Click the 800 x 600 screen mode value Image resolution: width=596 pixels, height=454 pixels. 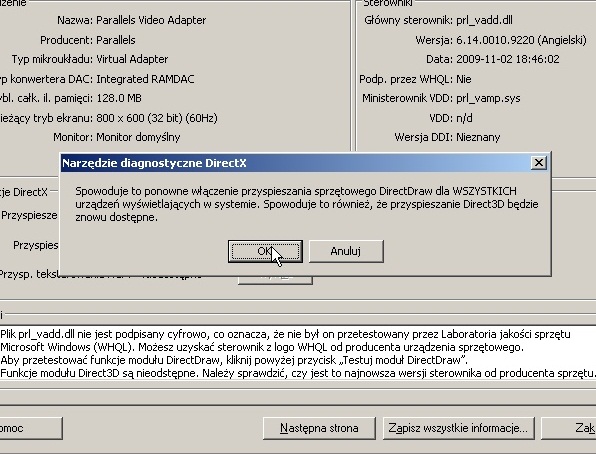(x=157, y=118)
